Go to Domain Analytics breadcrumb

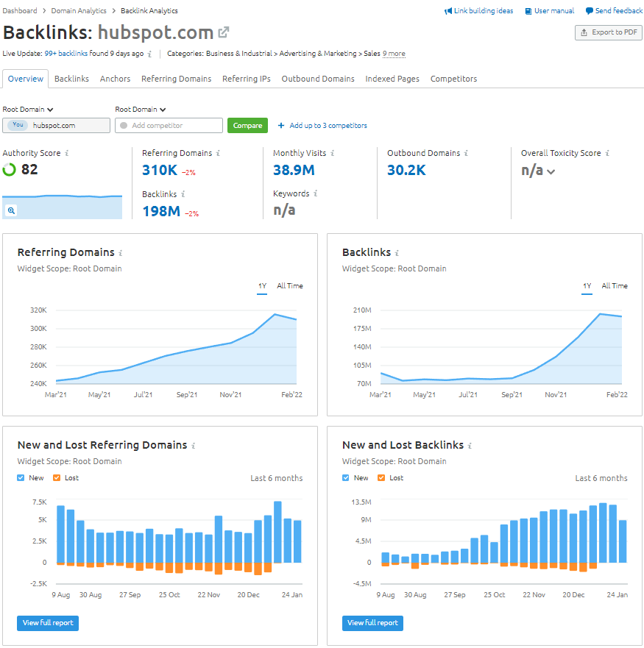79,11
